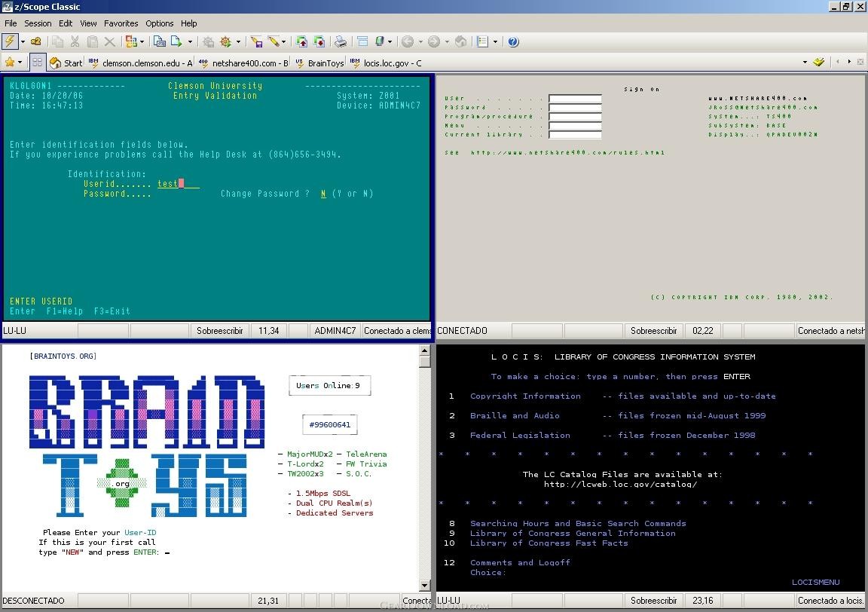Viewport: 868px width, 612px height.
Task: Switch to BrainToys tab
Action: tap(319, 63)
